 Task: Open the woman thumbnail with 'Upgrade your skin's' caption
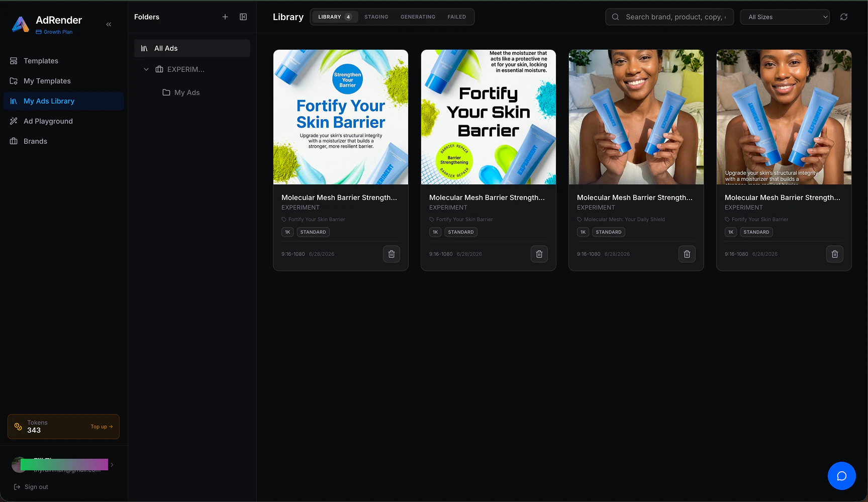(784, 117)
